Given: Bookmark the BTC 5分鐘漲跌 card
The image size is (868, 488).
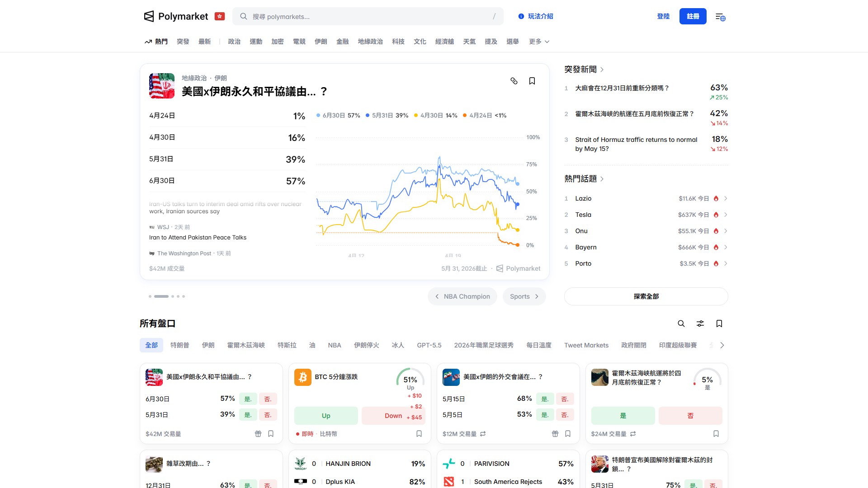Looking at the screenshot, I should pos(419,434).
